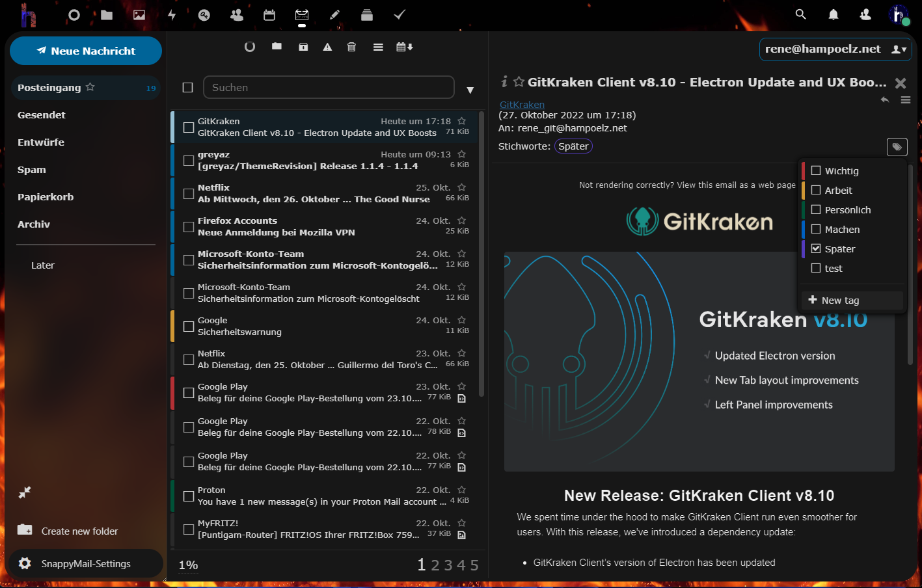Go to message list page 2
Viewport: 922px width, 588px height.
coord(435,565)
